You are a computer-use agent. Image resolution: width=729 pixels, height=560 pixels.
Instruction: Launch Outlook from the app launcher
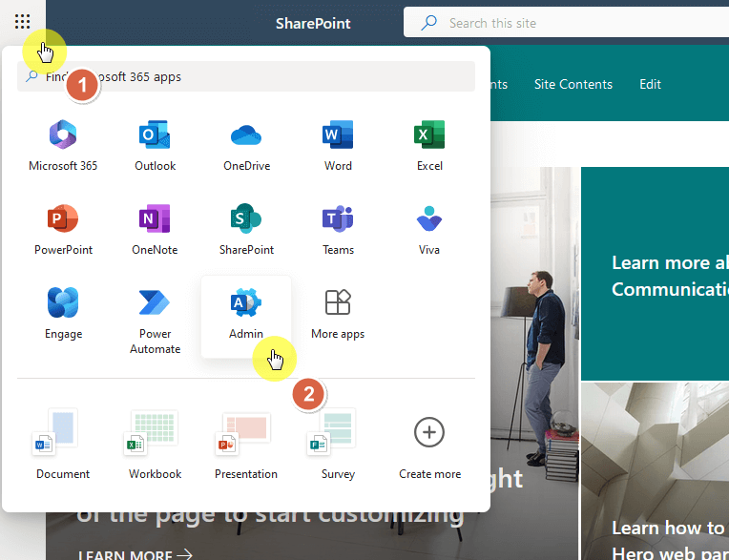155,145
